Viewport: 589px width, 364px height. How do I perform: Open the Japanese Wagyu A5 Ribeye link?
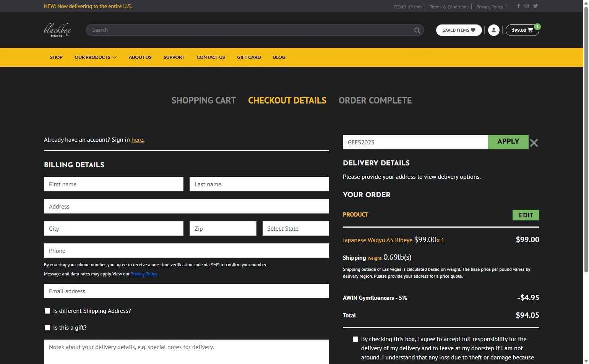tap(377, 240)
